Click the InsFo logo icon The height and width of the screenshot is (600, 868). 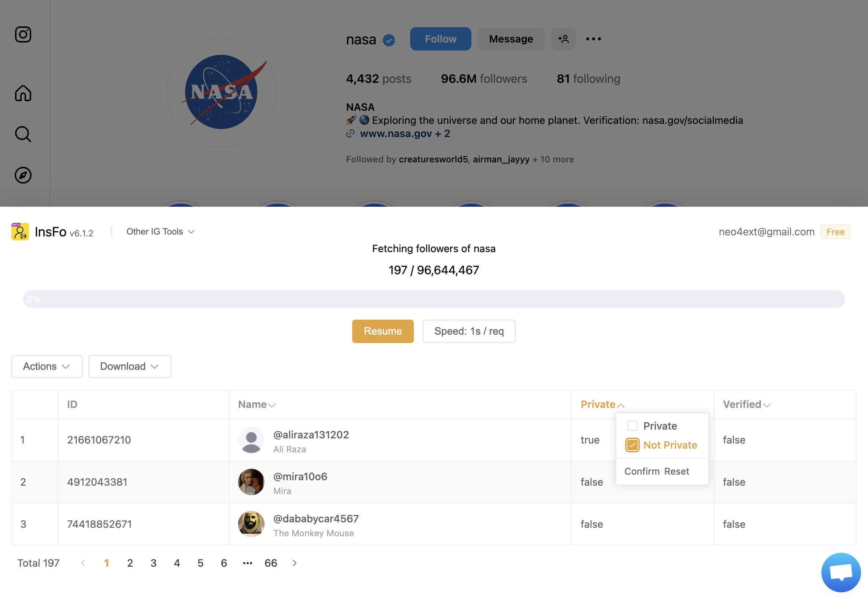click(20, 232)
